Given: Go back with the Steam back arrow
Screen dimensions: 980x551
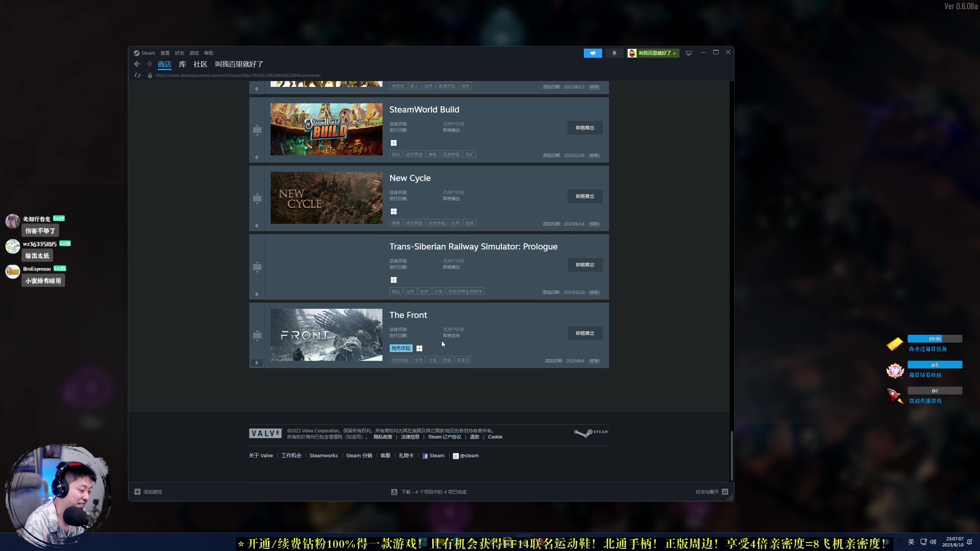Looking at the screenshot, I should [137, 64].
